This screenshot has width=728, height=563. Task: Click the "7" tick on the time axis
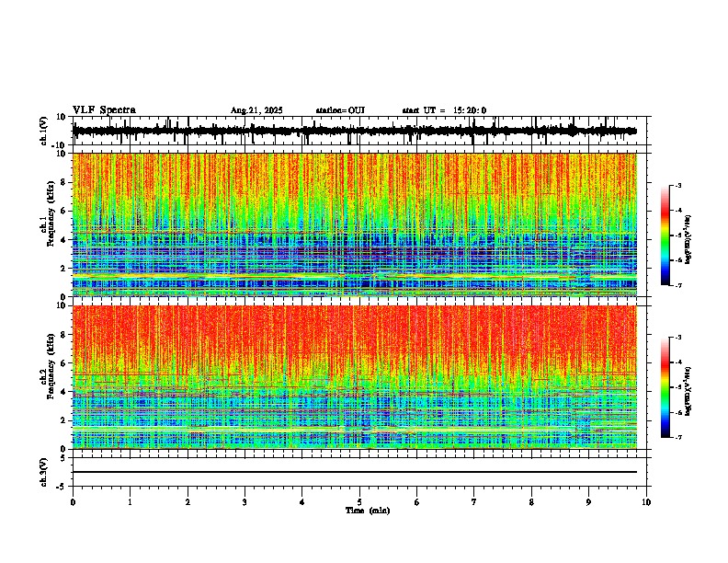pyautogui.click(x=474, y=501)
